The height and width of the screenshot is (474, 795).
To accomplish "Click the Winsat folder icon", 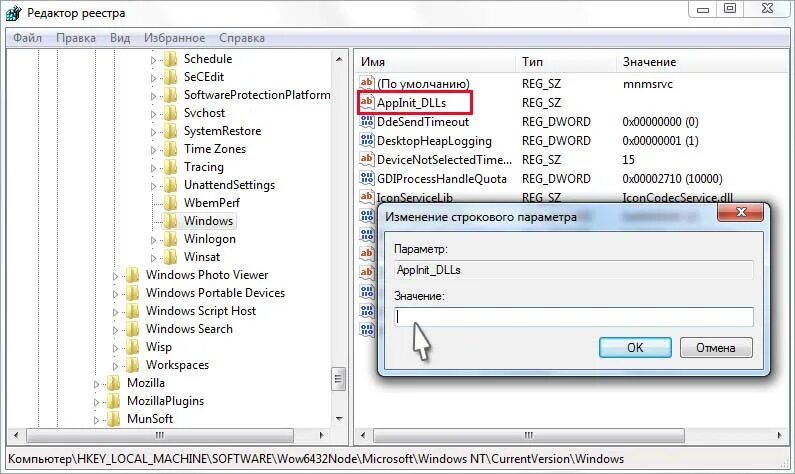I will [x=171, y=257].
